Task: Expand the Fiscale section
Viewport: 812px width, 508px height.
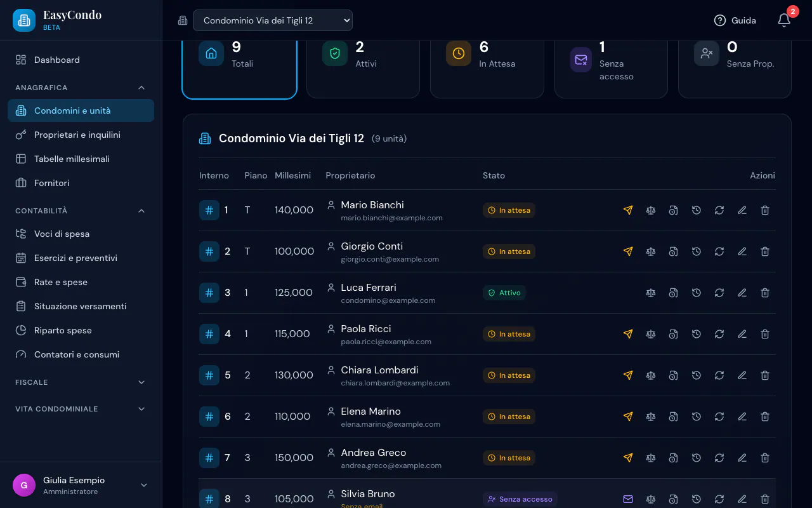Action: tap(81, 382)
